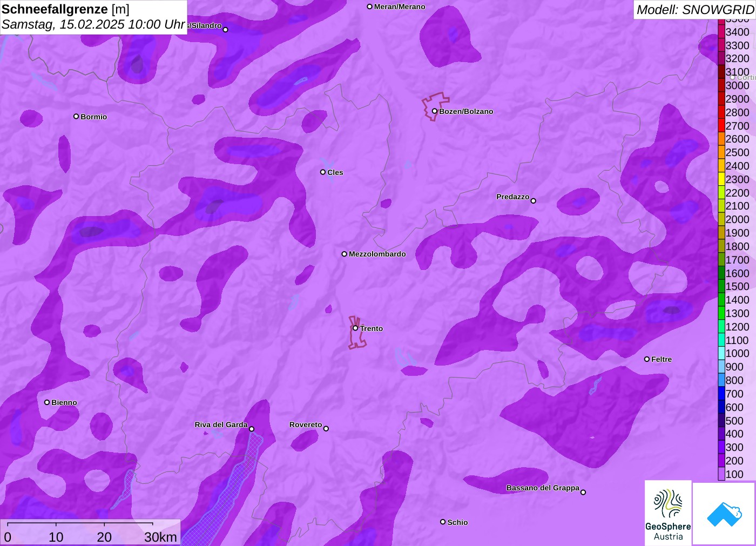Click the Schneefallgrenze [m] title
The width and height of the screenshot is (756, 546).
coord(65,9)
